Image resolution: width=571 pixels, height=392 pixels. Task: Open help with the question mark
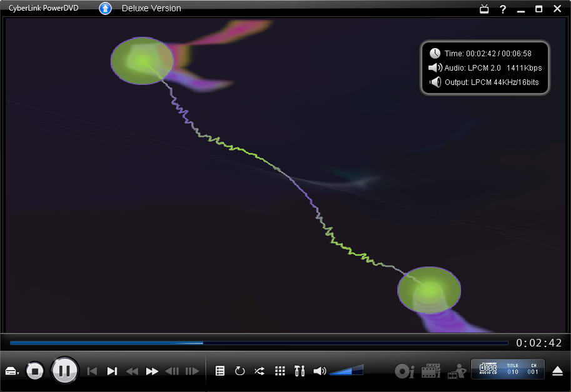click(x=503, y=9)
